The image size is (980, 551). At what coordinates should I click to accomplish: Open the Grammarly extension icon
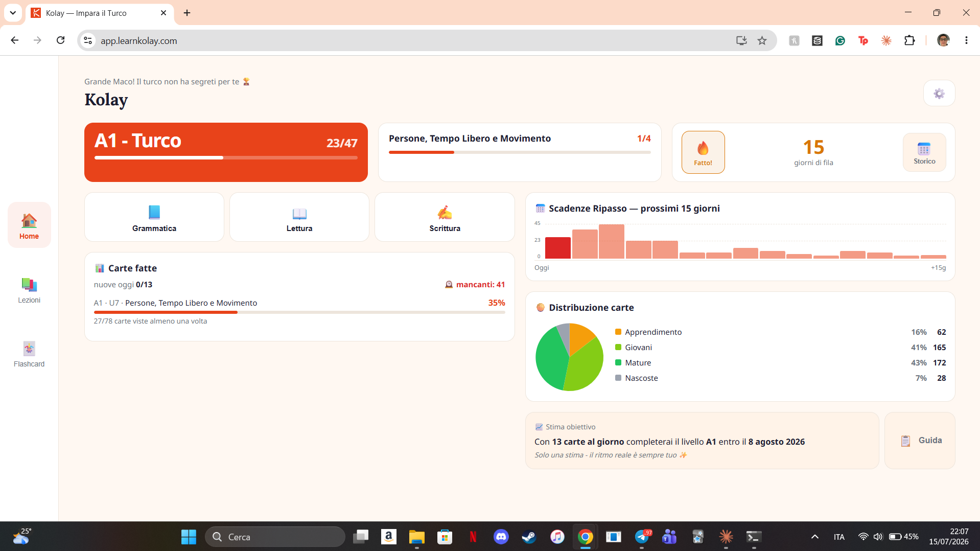pos(840,40)
